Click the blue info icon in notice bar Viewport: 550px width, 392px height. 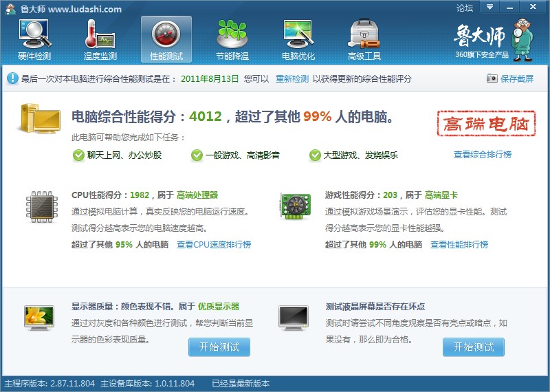[x=12, y=79]
